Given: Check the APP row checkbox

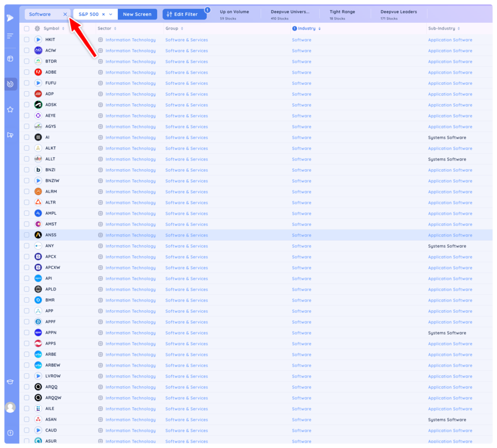Looking at the screenshot, I should [27, 311].
